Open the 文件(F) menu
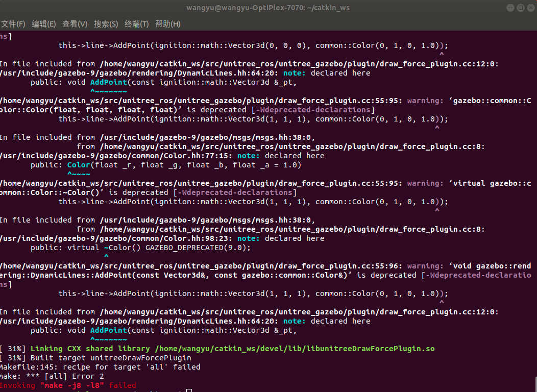Screen dimensions: 537x392 13,24
